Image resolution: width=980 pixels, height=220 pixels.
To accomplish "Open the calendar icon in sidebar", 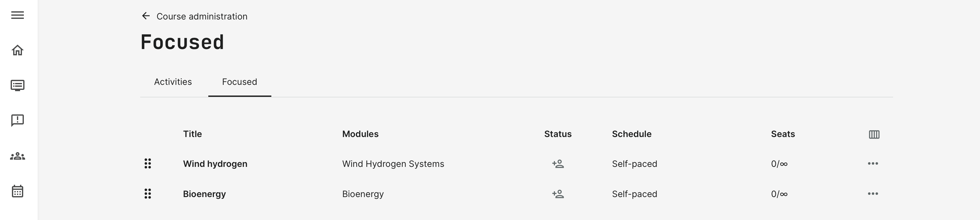I will click(18, 191).
